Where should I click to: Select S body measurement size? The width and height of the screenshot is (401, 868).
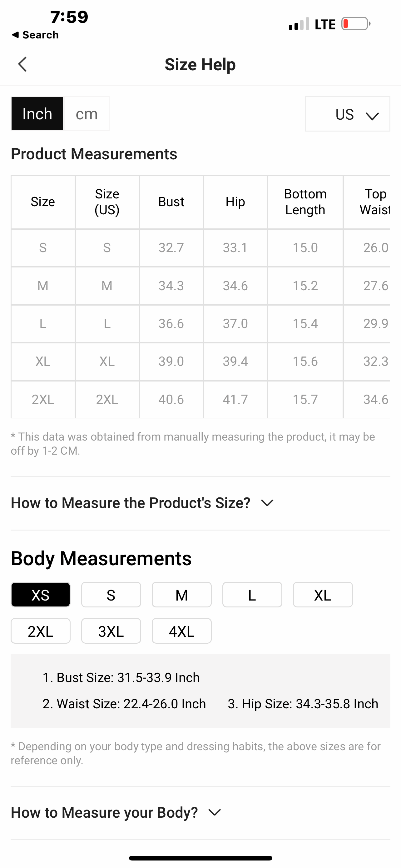point(111,595)
